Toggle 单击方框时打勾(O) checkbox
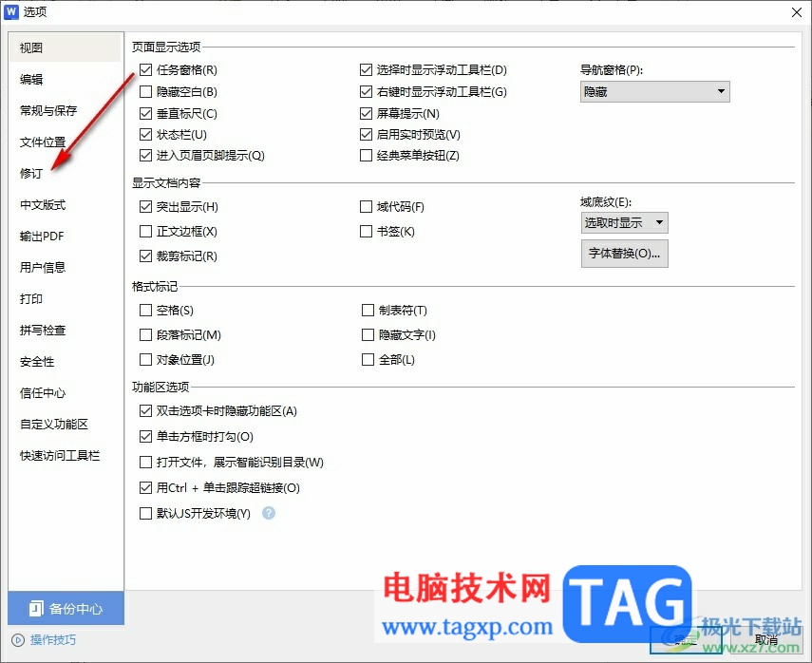The height and width of the screenshot is (663, 812). point(145,437)
